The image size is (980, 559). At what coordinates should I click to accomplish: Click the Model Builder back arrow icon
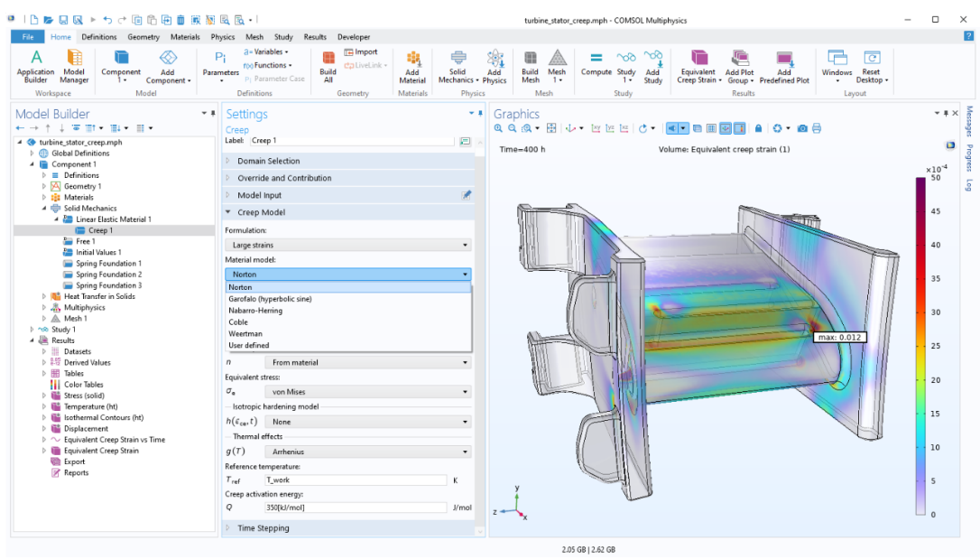[20, 128]
